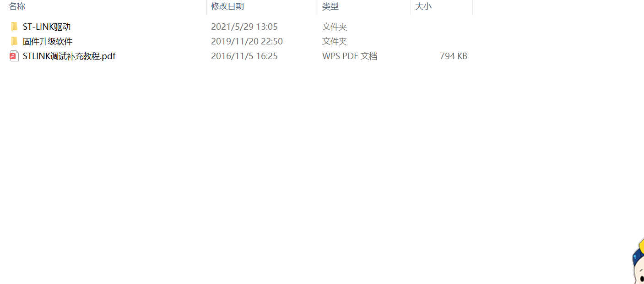
Task: Click the date 2019/11/20 22:50
Action: click(247, 41)
